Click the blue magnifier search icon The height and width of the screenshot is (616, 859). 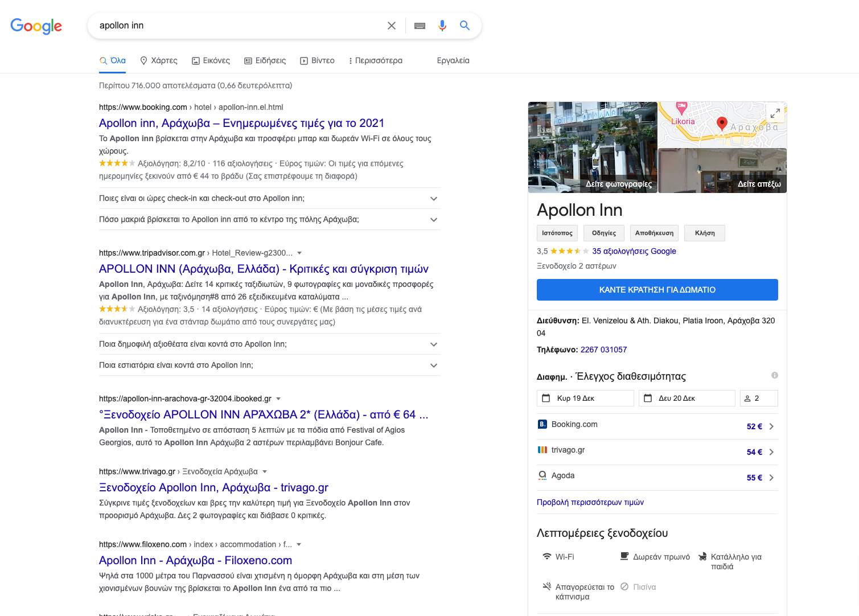(465, 26)
